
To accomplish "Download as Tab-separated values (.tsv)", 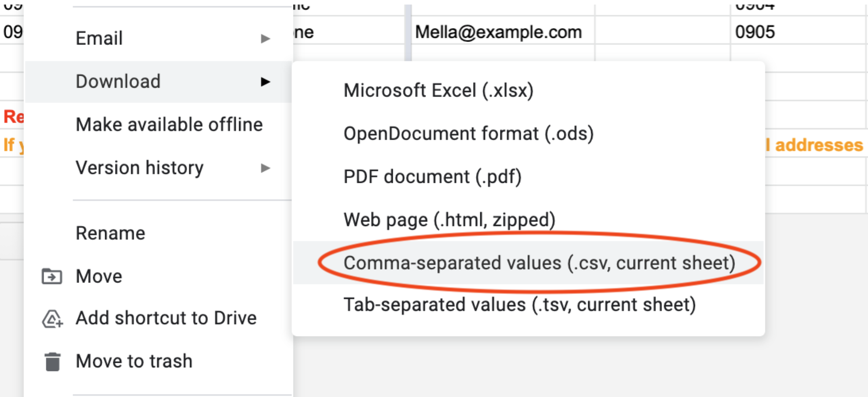I will pos(528,305).
